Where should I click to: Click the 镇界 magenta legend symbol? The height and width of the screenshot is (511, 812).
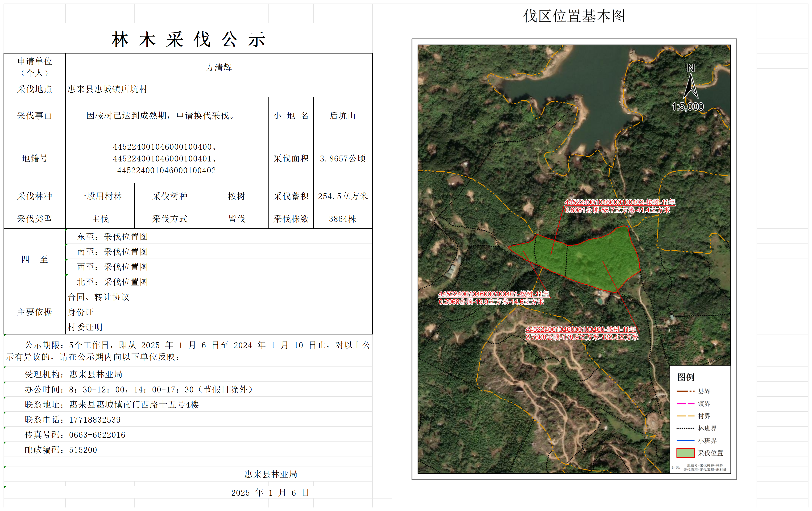(x=686, y=404)
